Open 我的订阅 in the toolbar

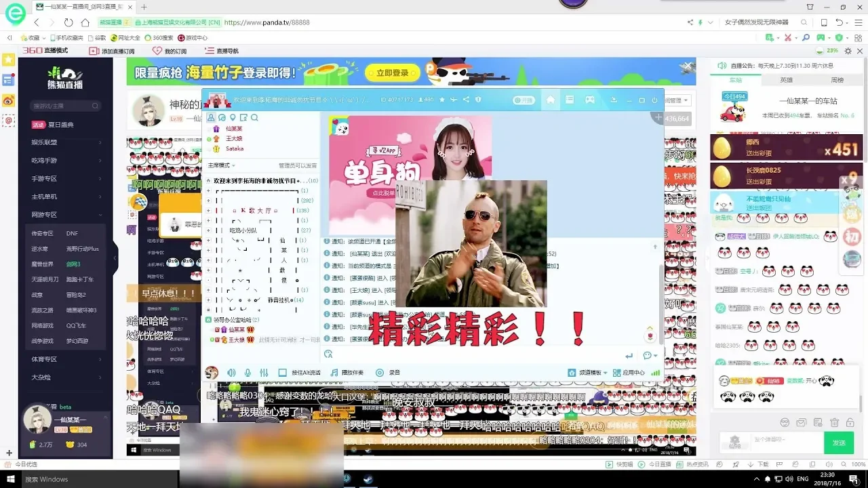click(x=170, y=51)
